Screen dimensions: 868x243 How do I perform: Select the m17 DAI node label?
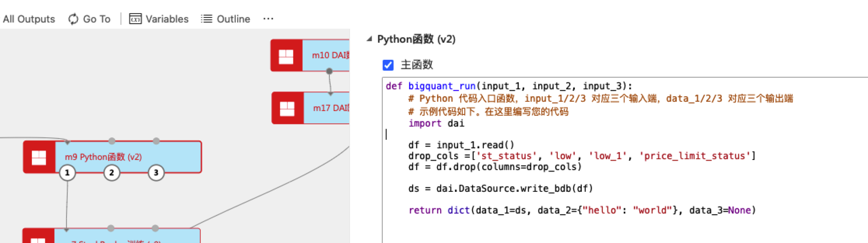click(331, 108)
